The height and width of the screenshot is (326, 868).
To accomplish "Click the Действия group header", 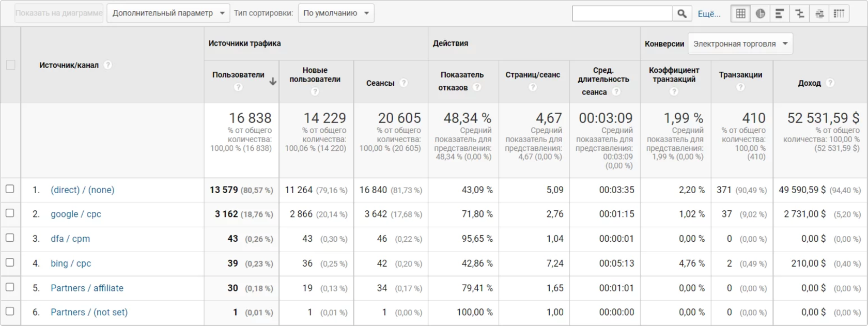I will pos(451,43).
